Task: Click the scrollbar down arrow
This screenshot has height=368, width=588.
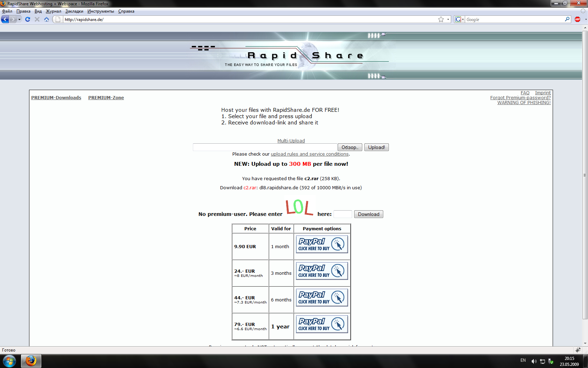Action: (x=585, y=343)
